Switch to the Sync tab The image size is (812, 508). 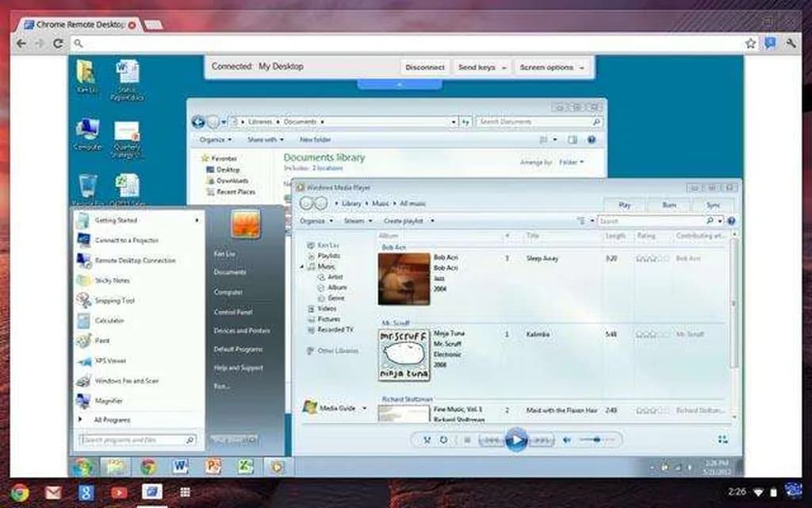pos(713,205)
